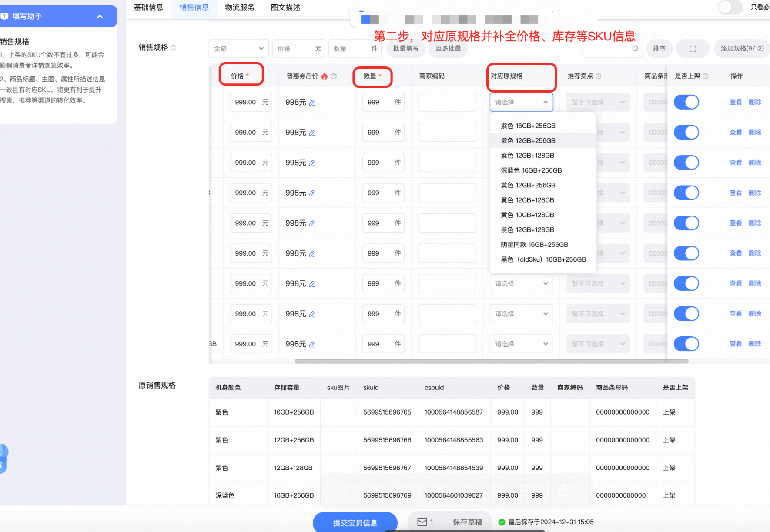Click 保存草稿 to save draft
Viewport: 770px width, 532px height.
coord(467,522)
